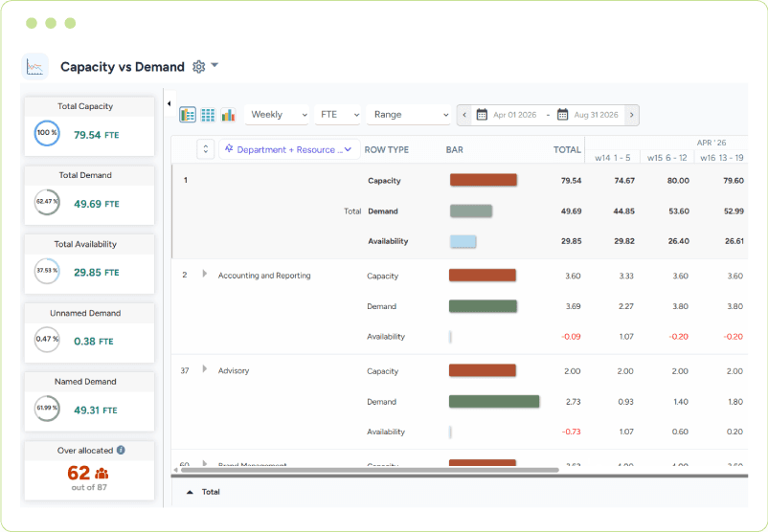The height and width of the screenshot is (532, 768).
Task: Click Advisory demand total 2.73
Action: pos(573,402)
